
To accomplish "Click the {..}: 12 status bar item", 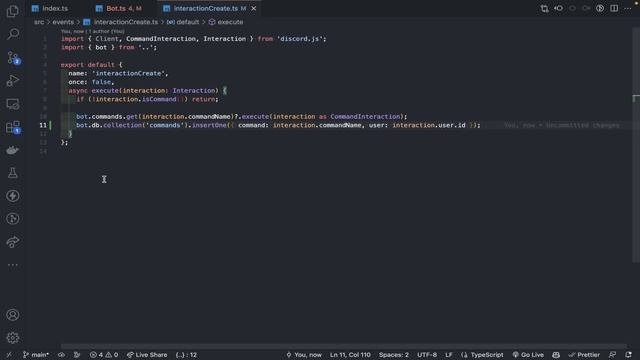I will 186,355.
